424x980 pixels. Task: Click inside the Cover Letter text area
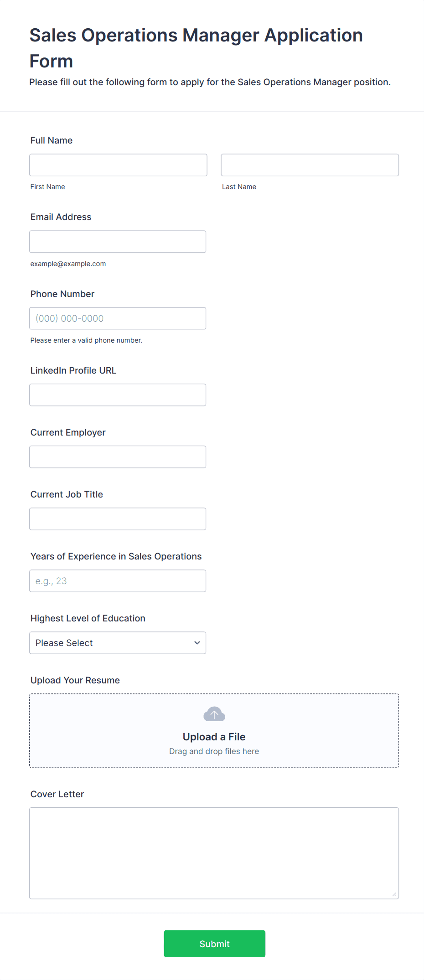tap(214, 853)
